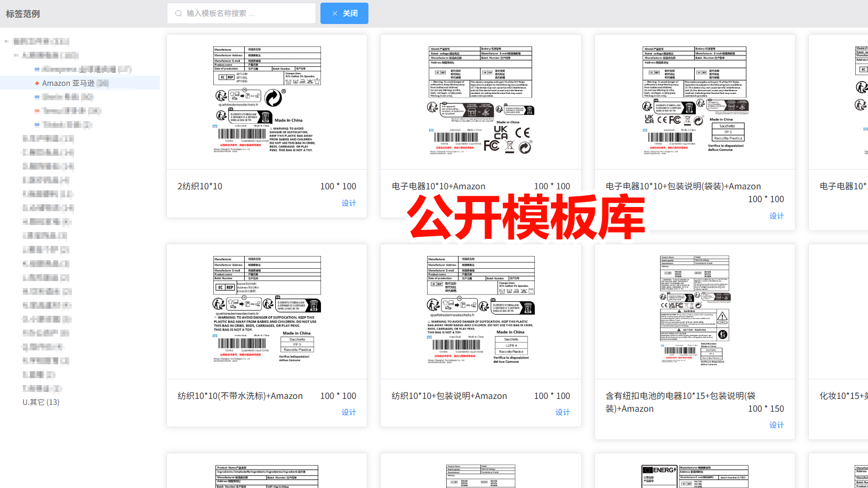The width and height of the screenshot is (868, 488).
Task: Click the magnifier icon in search box
Action: (x=179, y=13)
